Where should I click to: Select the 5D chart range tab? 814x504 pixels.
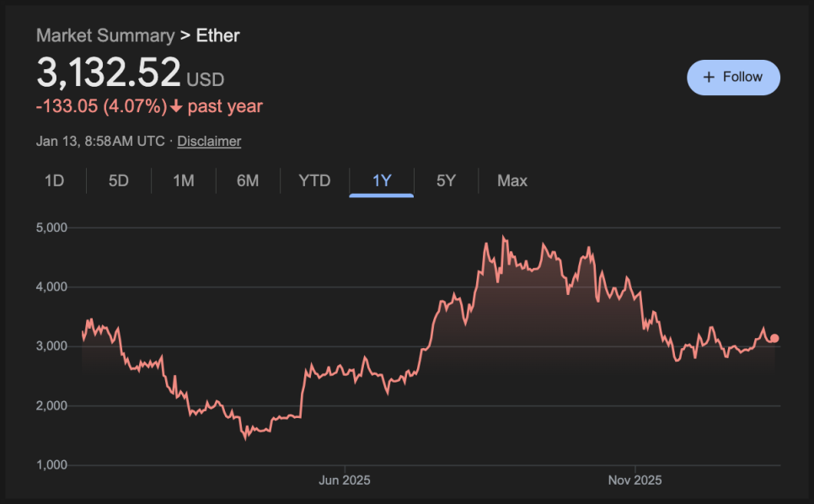coord(119,180)
